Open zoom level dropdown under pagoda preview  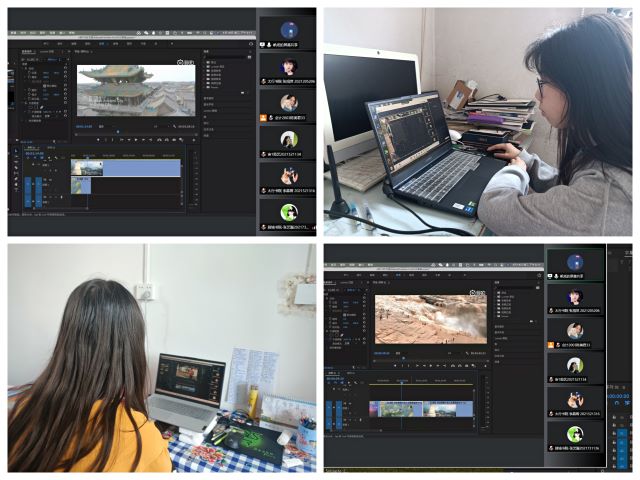[x=102, y=127]
